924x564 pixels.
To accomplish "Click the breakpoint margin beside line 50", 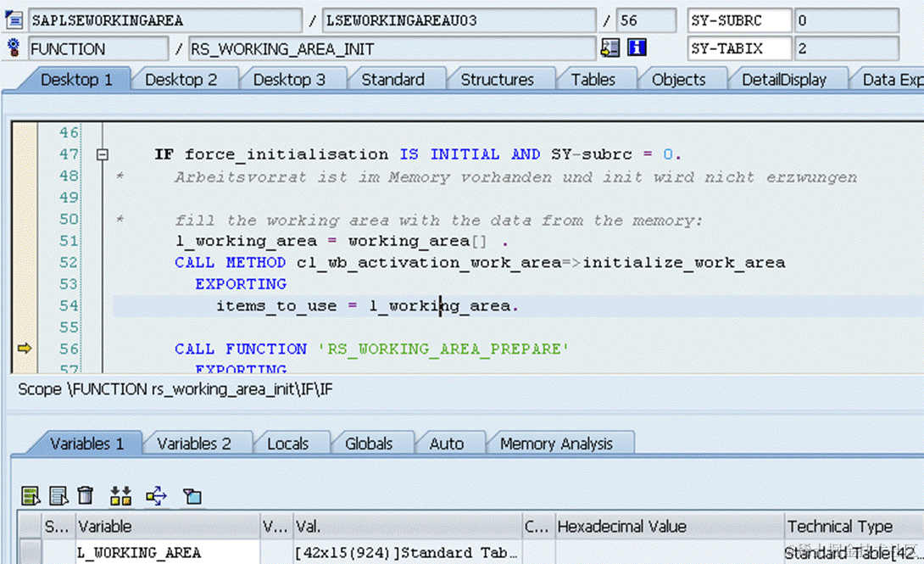I will point(25,219).
